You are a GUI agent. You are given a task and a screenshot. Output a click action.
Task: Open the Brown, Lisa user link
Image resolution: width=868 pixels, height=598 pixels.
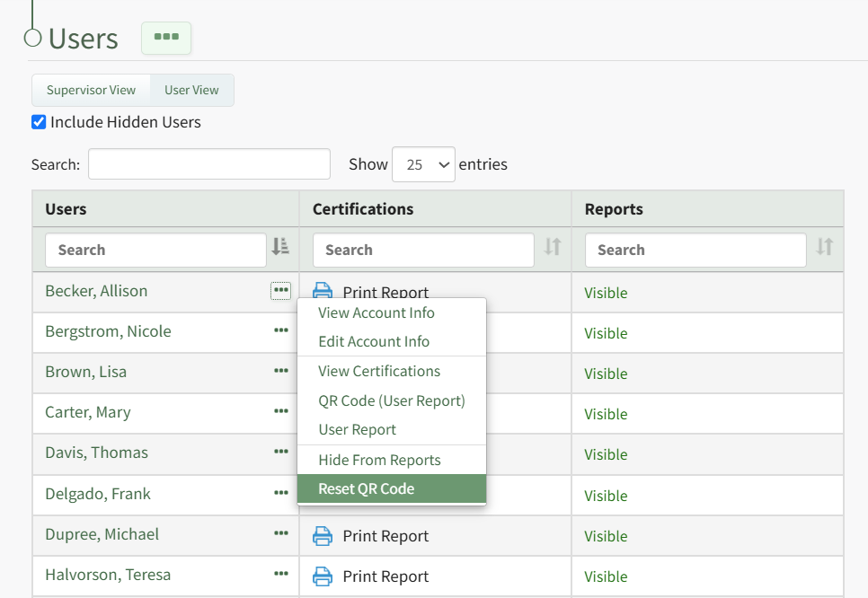point(85,372)
